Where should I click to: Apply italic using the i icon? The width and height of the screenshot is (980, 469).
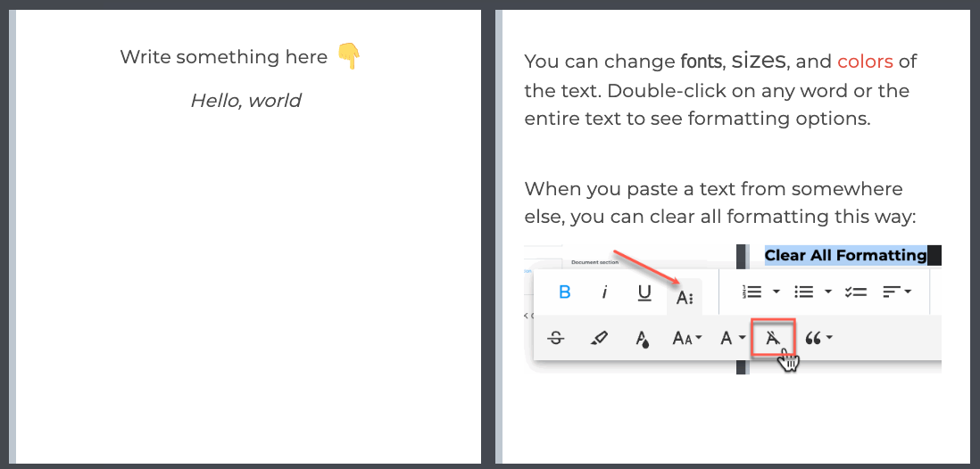[x=604, y=292]
